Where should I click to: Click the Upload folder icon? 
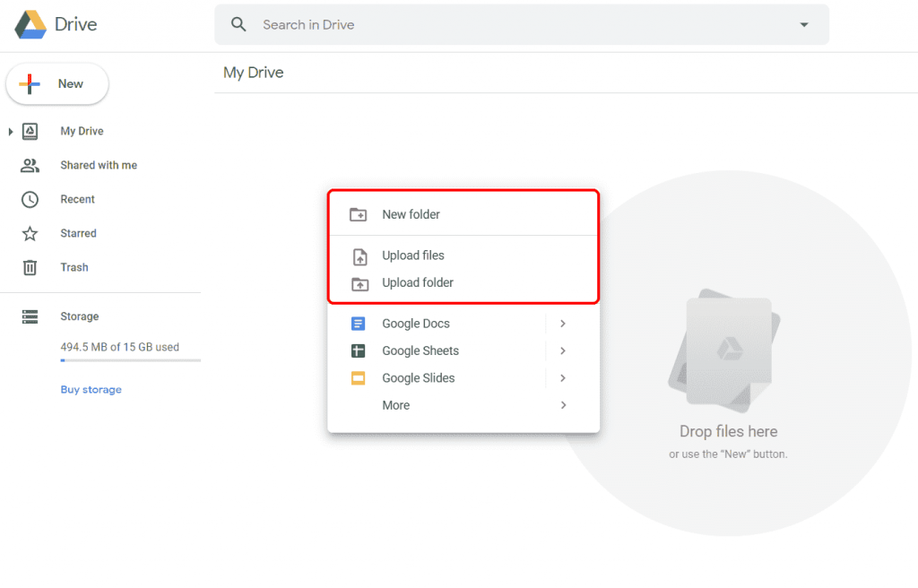(359, 284)
